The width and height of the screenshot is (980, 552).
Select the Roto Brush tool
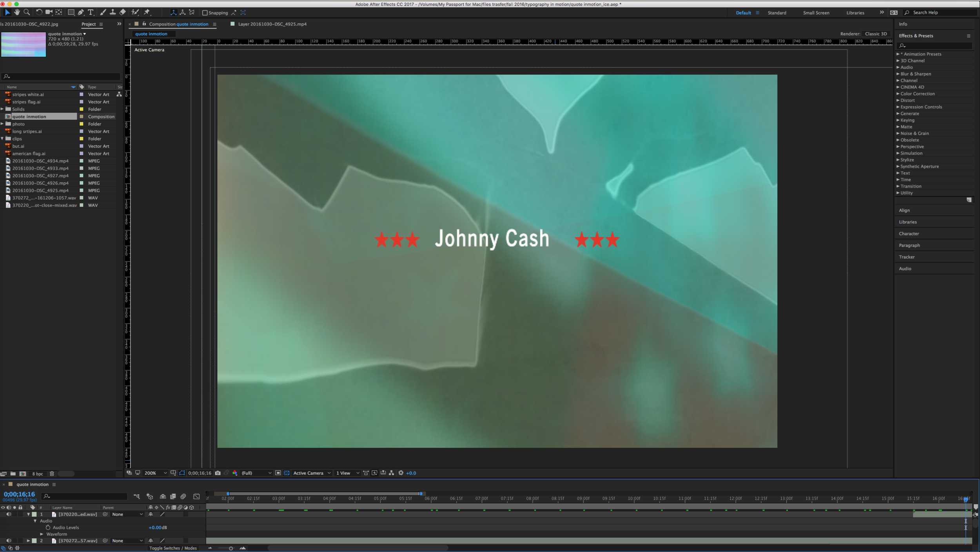tap(135, 13)
